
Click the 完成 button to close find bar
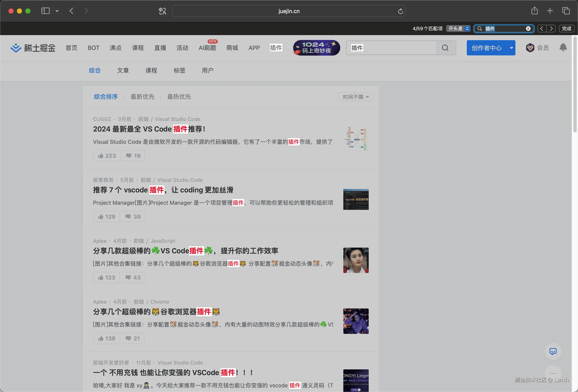coord(567,28)
